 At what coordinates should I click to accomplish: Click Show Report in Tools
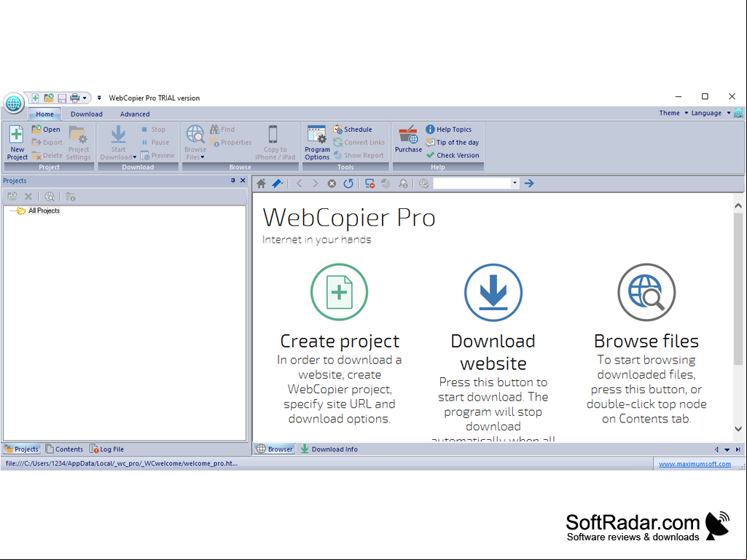click(359, 155)
